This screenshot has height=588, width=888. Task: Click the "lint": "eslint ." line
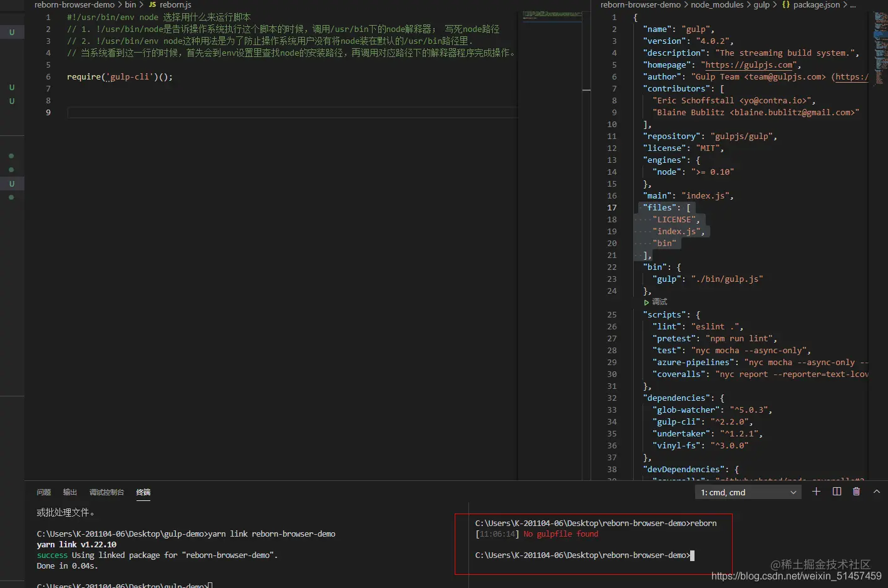point(698,326)
